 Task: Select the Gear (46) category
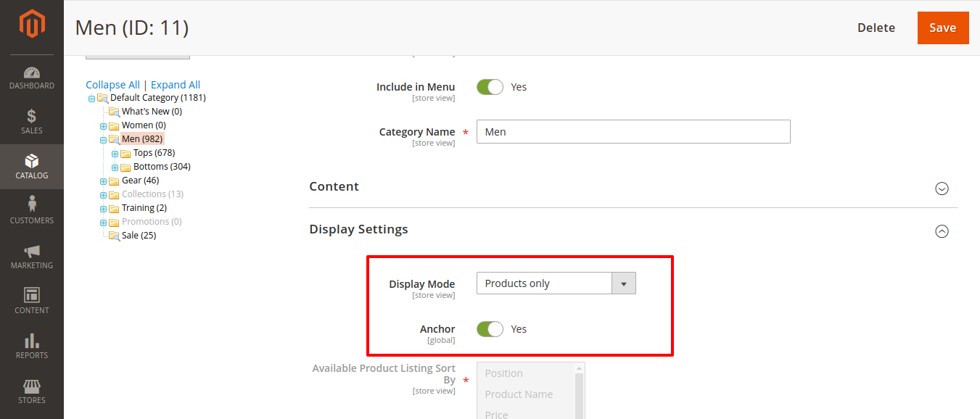140,181
